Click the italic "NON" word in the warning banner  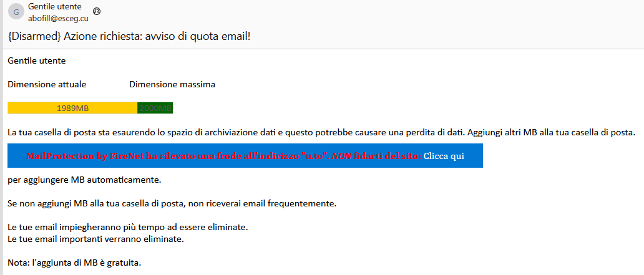point(341,156)
